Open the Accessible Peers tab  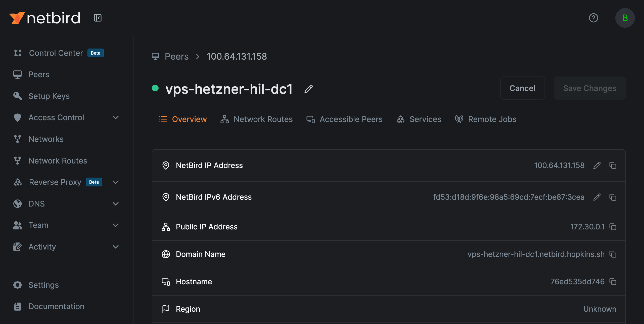click(344, 119)
